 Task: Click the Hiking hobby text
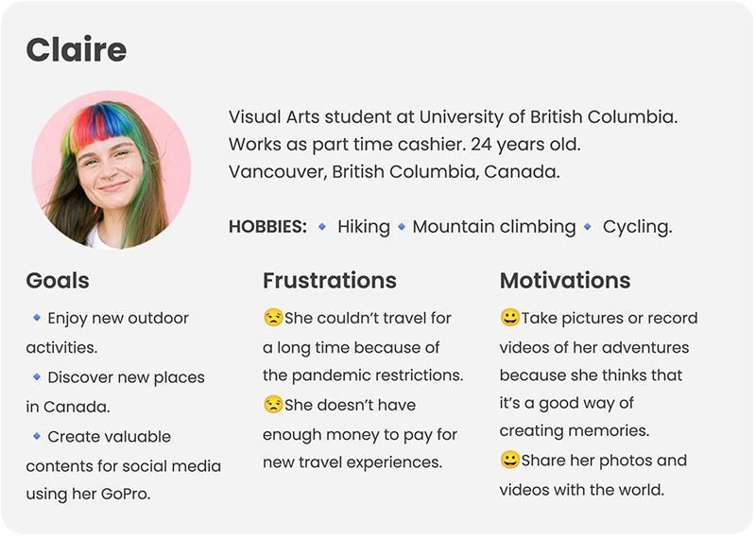(x=364, y=227)
